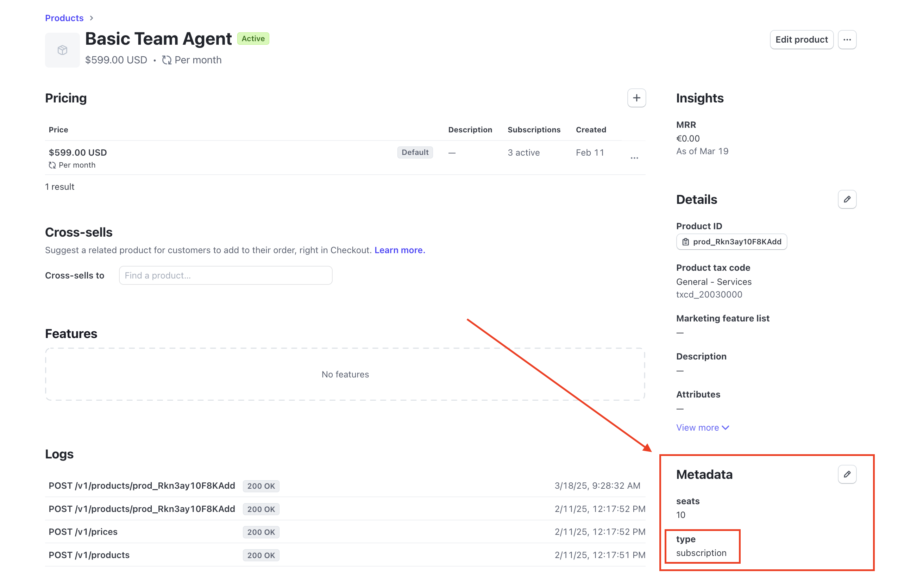Image resolution: width=904 pixels, height=588 pixels.
Task: Open the 3/18/25 9:28:32 AM log entry
Action: click(141, 486)
